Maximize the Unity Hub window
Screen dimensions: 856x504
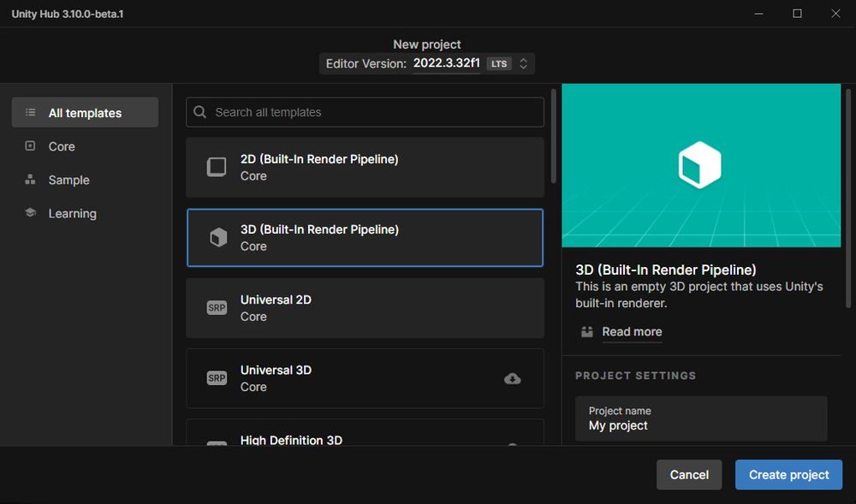(797, 14)
